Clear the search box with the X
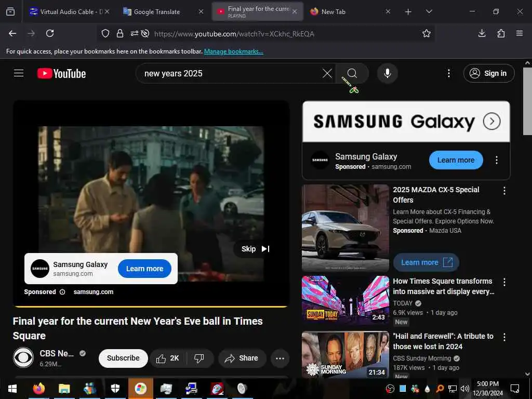 coord(327,73)
